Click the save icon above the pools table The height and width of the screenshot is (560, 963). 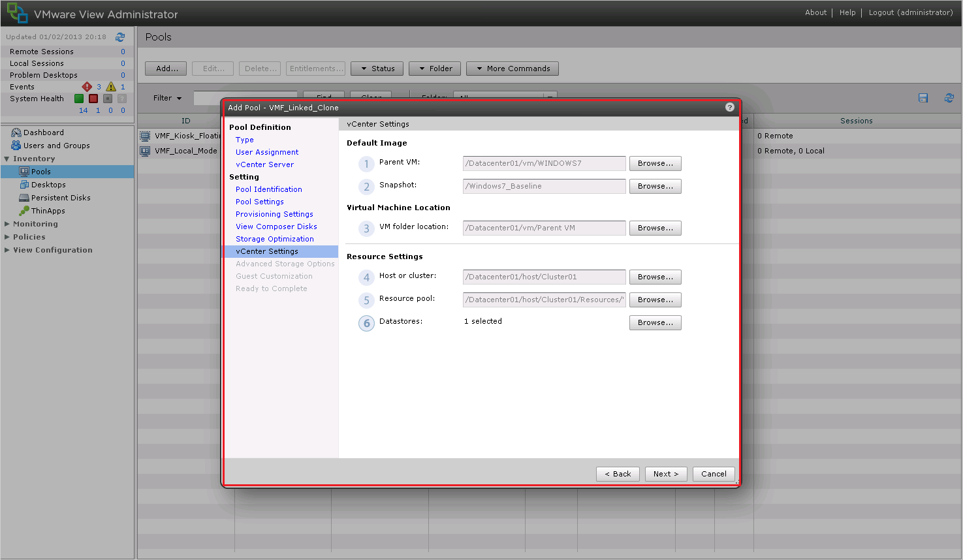point(923,97)
